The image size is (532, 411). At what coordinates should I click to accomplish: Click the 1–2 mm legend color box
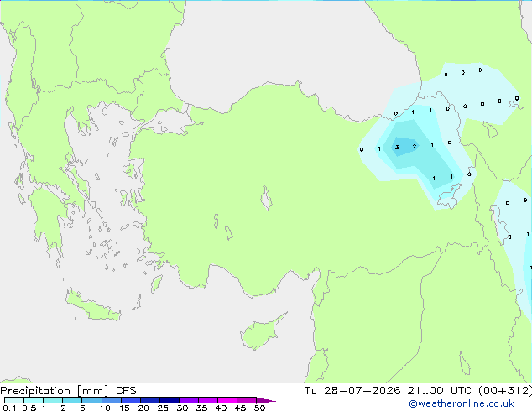(53, 400)
